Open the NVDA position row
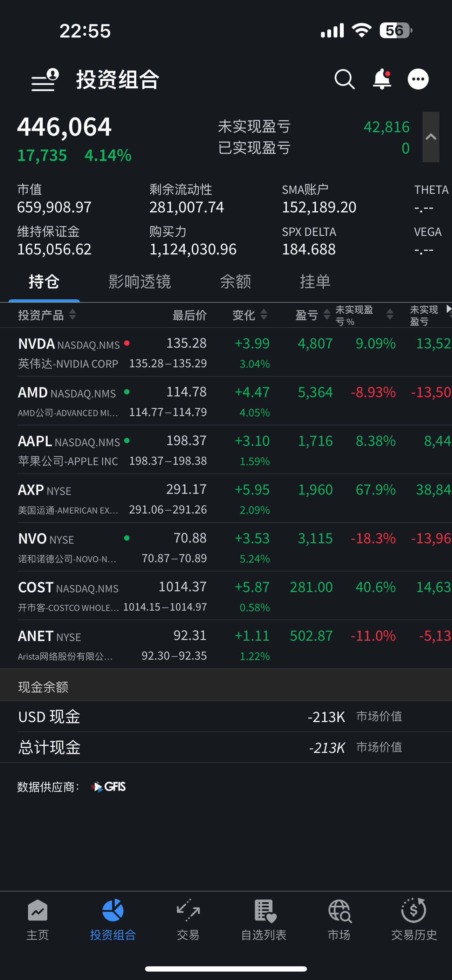This screenshot has height=980, width=452. click(226, 352)
